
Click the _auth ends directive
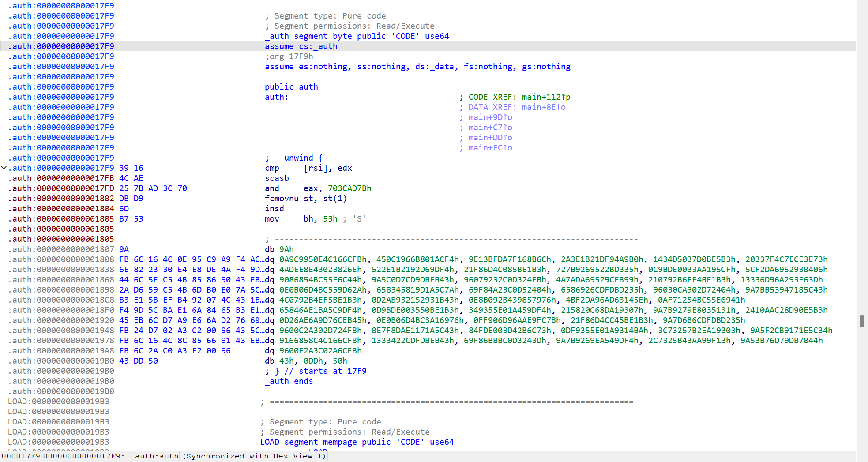[x=289, y=381]
